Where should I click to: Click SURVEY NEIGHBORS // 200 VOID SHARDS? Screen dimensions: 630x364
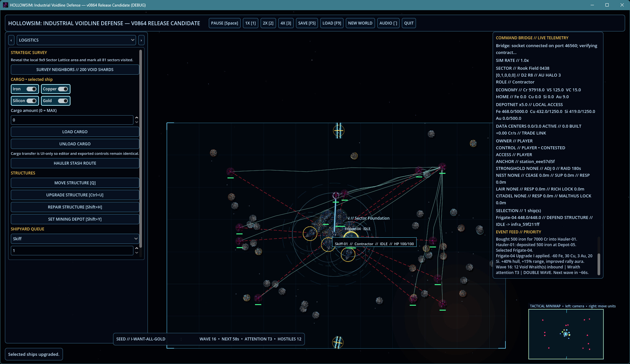(75, 70)
